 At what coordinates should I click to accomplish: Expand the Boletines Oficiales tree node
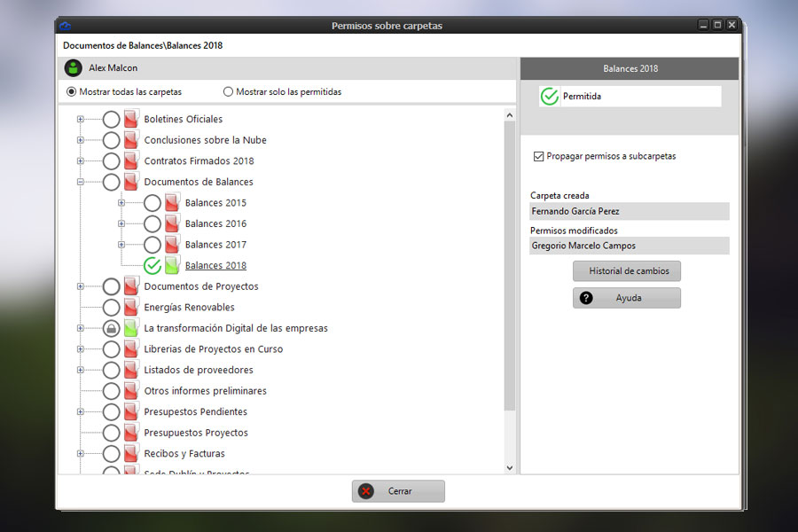[81, 119]
